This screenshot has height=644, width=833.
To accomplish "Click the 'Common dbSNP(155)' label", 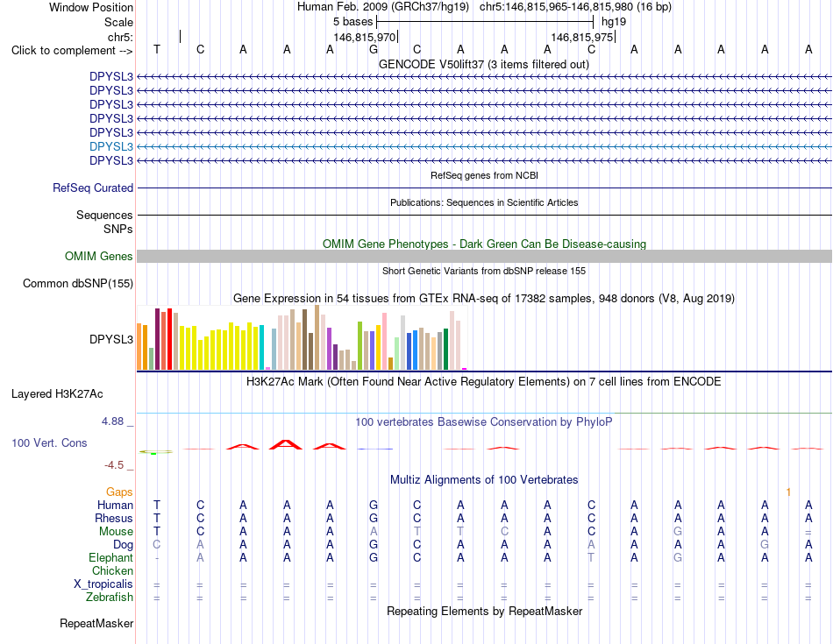I will tap(78, 284).
